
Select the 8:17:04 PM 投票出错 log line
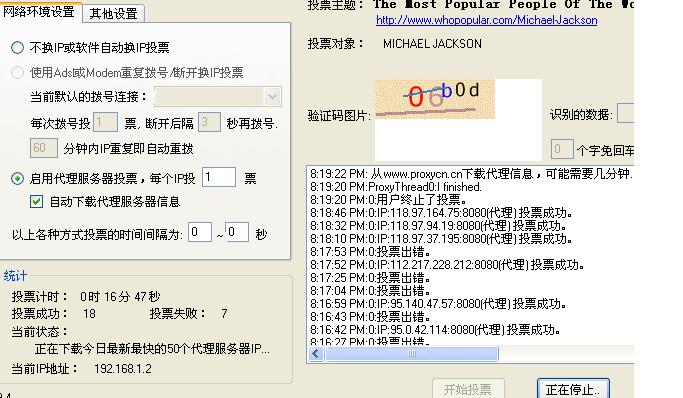tap(370, 291)
